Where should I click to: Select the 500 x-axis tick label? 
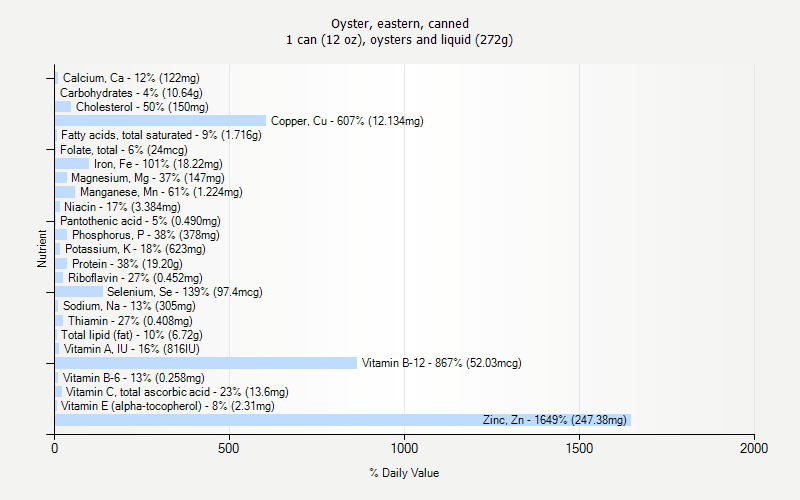pos(229,450)
